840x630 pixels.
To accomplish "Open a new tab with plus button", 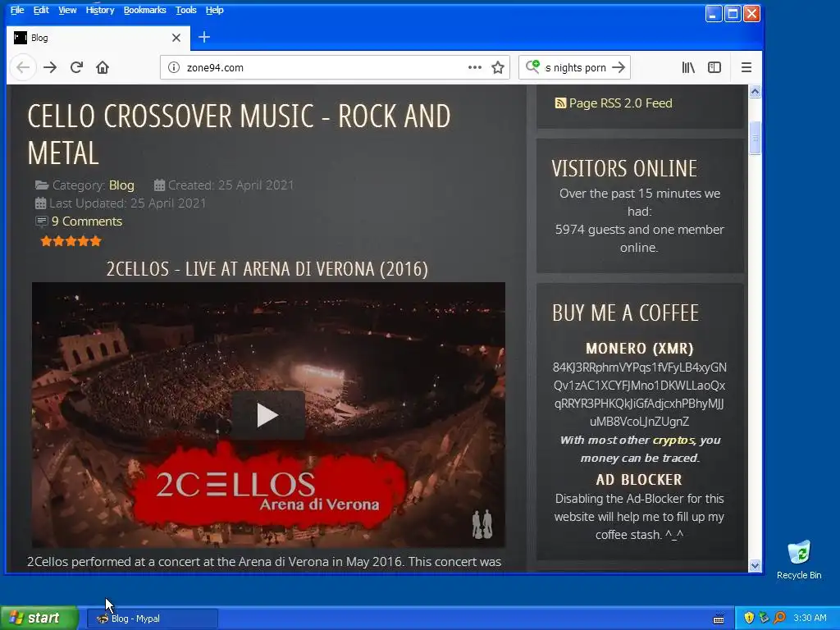I will point(204,37).
